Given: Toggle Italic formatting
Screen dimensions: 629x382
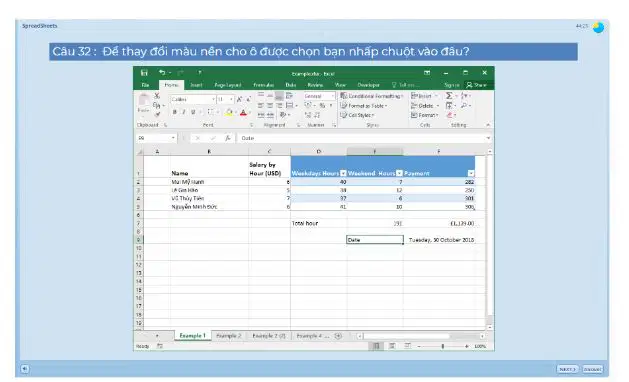Looking at the screenshot, I should 184,112.
